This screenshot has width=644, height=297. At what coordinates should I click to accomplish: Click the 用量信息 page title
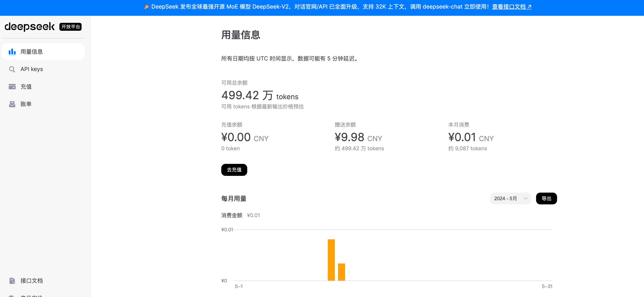coord(240,35)
